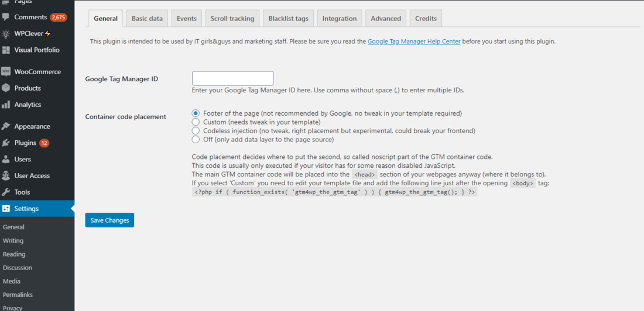Click the Plugins plug icon
Image resolution: width=644 pixels, height=311 pixels.
(x=6, y=143)
